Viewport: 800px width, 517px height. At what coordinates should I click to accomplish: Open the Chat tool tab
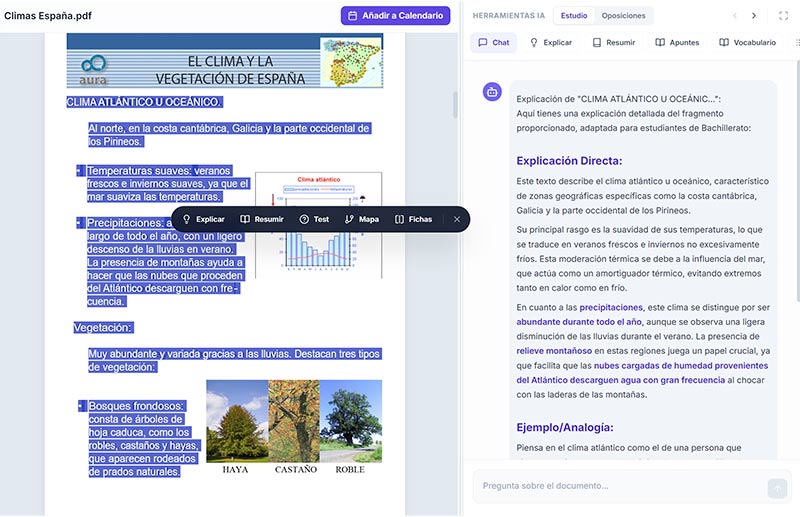tap(493, 42)
